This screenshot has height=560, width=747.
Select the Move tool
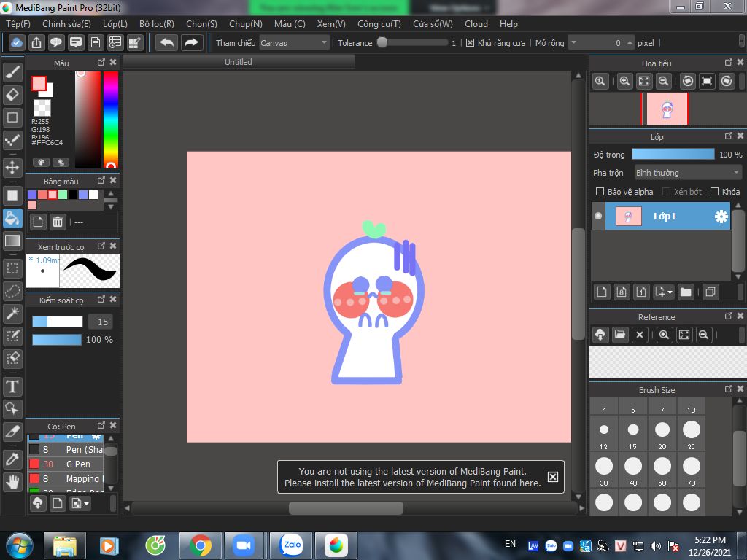click(x=12, y=168)
